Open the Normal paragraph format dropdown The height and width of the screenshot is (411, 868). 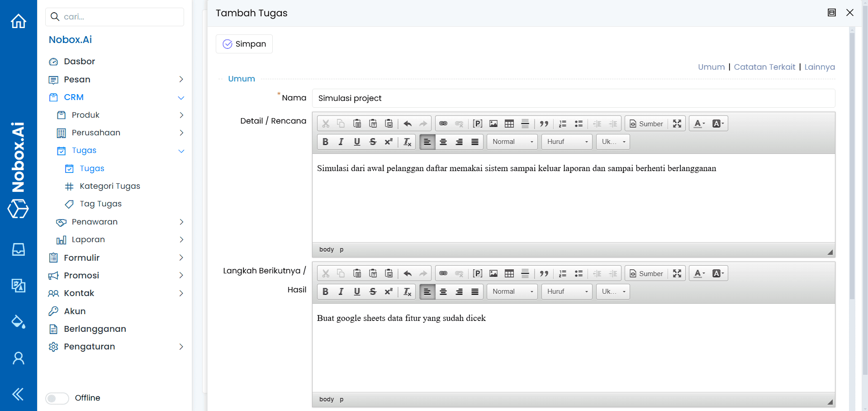tap(511, 142)
